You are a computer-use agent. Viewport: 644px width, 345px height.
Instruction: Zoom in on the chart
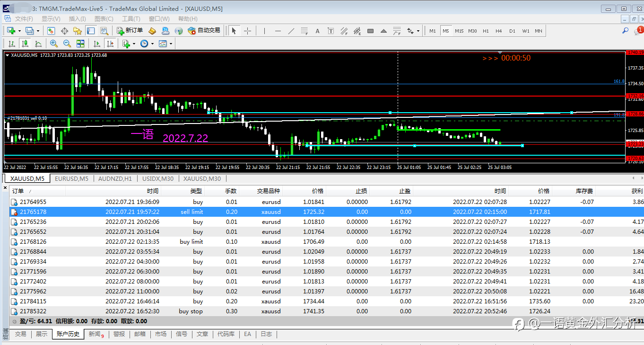click(x=54, y=44)
